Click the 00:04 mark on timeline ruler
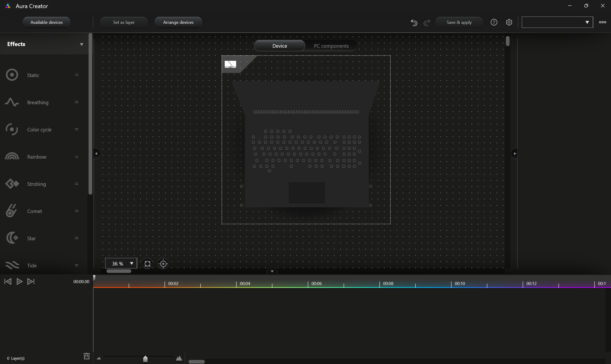The width and height of the screenshot is (611, 364). tap(245, 283)
